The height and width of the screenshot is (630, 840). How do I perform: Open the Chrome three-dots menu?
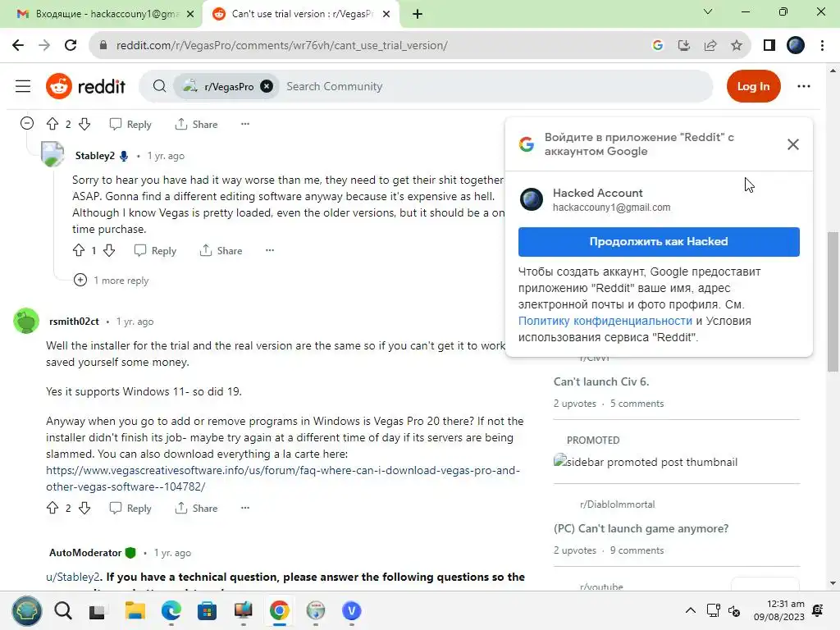(x=822, y=46)
